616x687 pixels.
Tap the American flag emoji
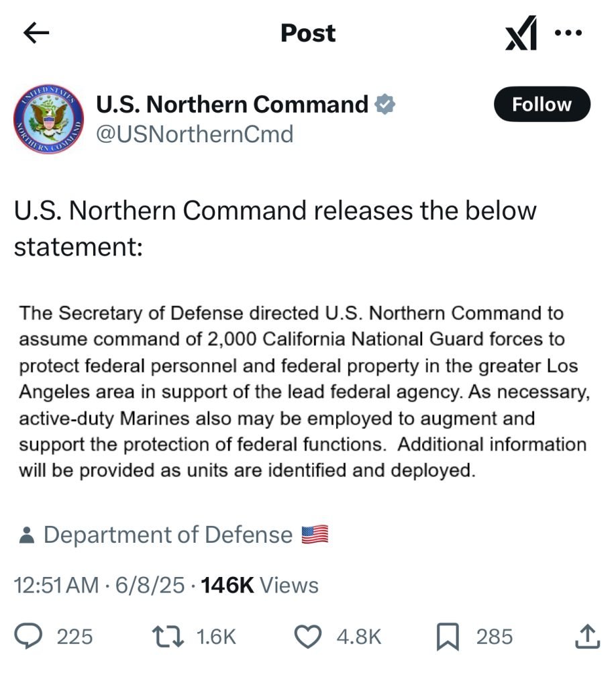coord(314,535)
